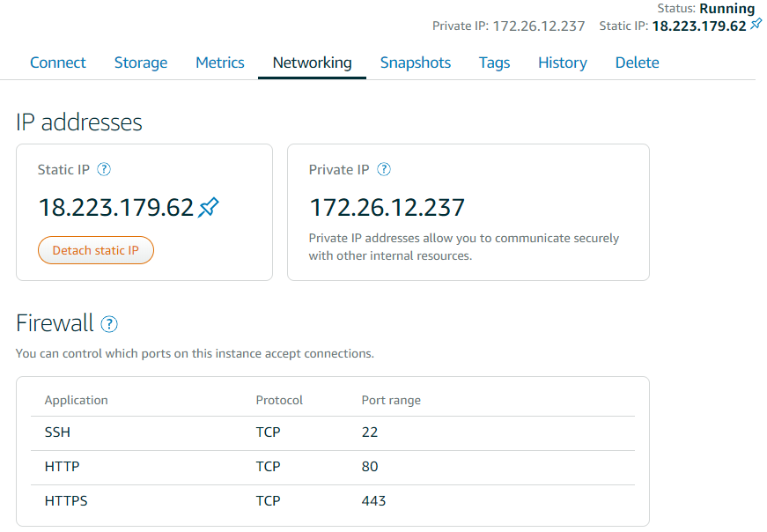Click the header Private IP value
767x532 pixels.
[539, 26]
